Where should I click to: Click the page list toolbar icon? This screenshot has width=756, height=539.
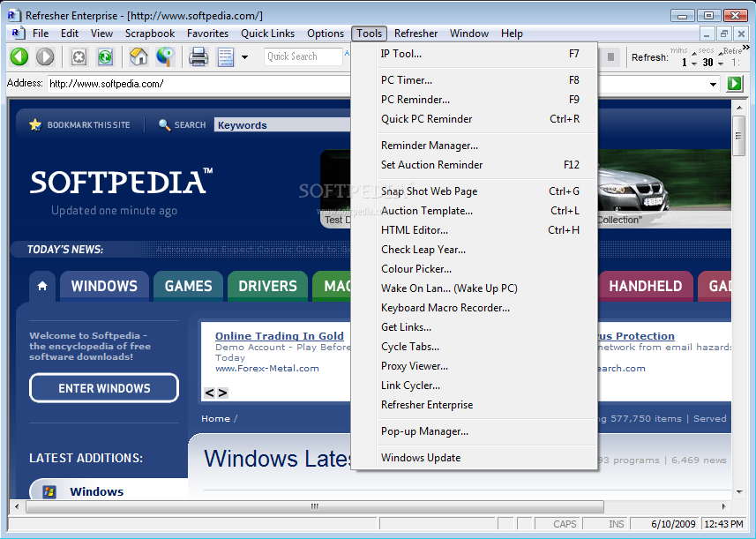(226, 57)
